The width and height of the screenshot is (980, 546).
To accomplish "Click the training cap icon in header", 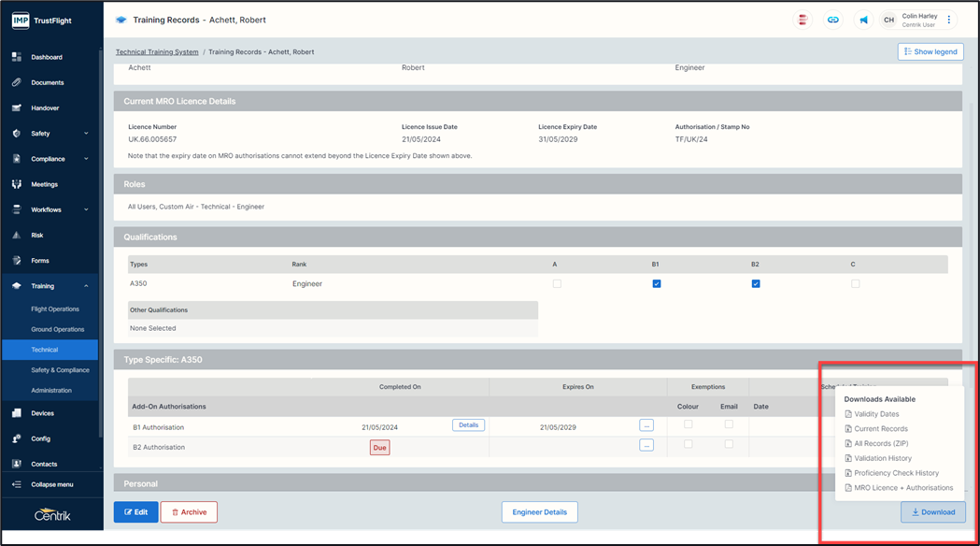I will [x=121, y=20].
